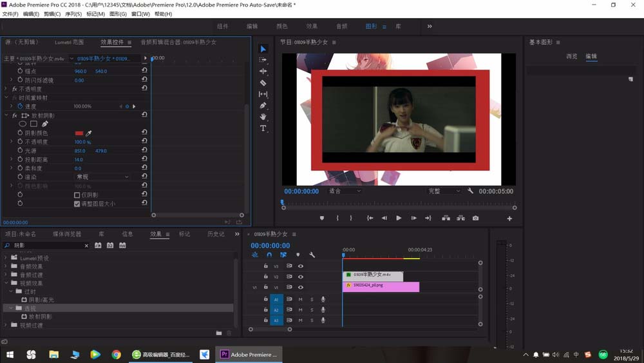The image size is (644, 363).
Task: Select the Hand tool
Action: pyautogui.click(x=263, y=117)
